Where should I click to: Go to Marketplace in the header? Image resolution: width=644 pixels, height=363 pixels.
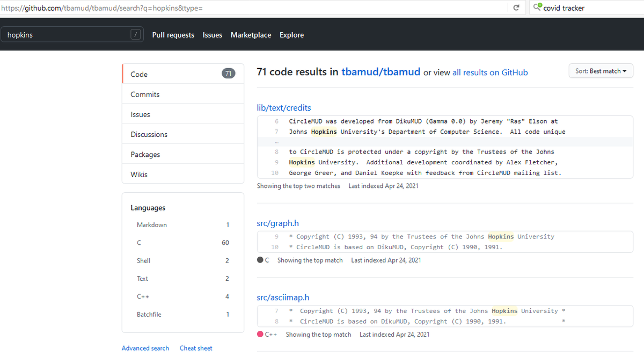[251, 35]
